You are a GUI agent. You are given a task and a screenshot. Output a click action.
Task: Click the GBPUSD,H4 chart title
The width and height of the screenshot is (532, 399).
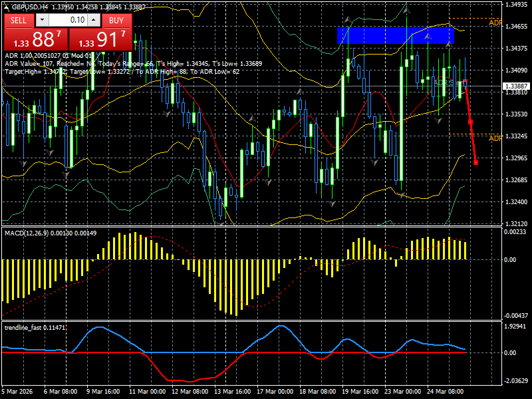(29, 7)
